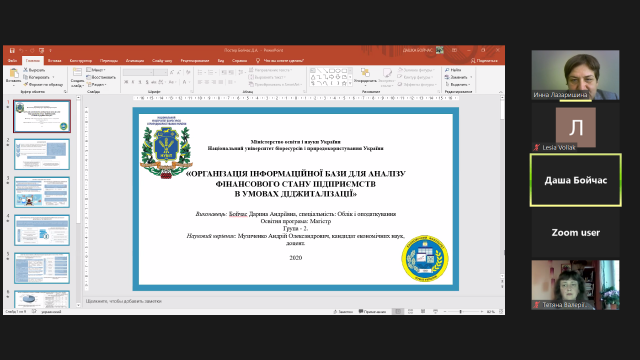Open the font name combo box
Screen dimensions: 640x360
138,72
